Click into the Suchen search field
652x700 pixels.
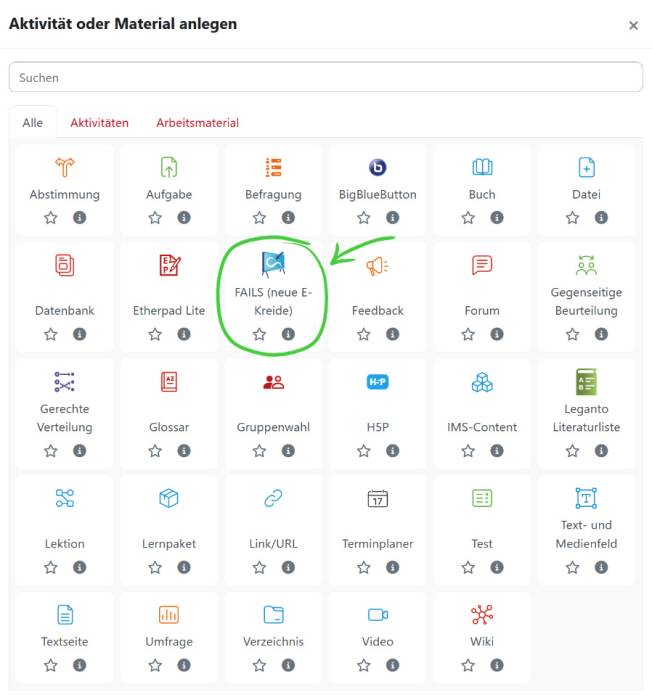(326, 77)
